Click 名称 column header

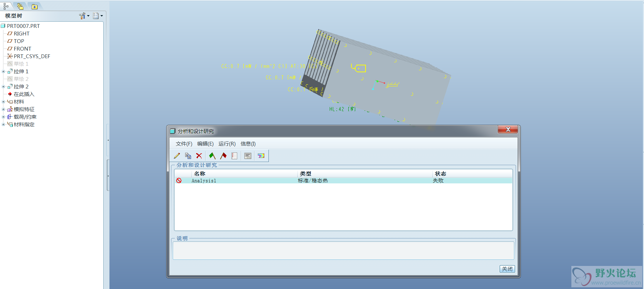pos(200,174)
